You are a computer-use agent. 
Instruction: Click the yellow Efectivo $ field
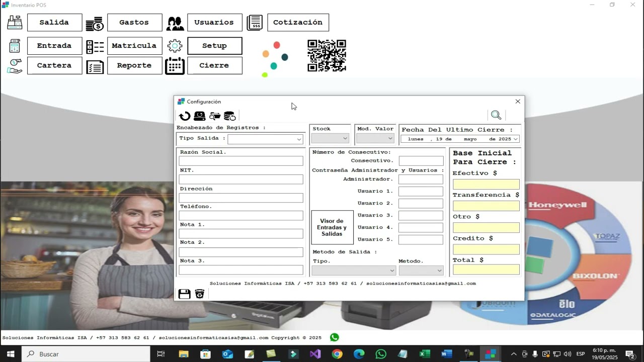click(486, 184)
